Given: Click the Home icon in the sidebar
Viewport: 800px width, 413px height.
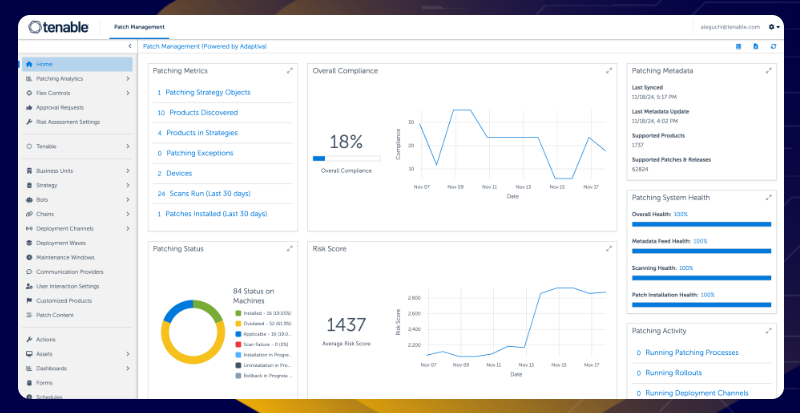Looking at the screenshot, I should click(29, 64).
